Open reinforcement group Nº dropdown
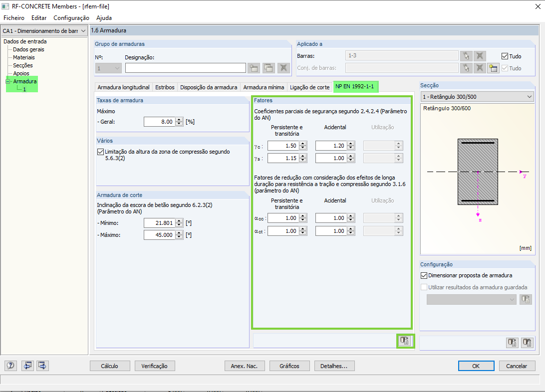 point(108,68)
